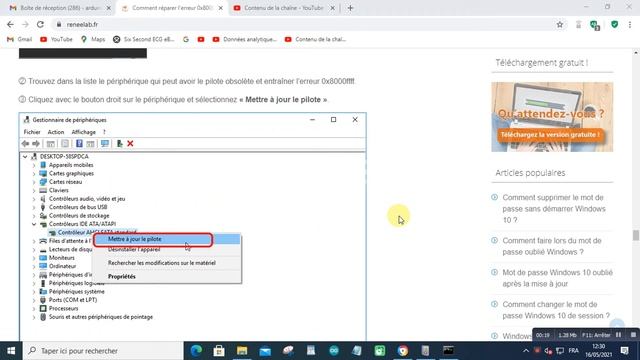The width and height of the screenshot is (640, 360).
Task: Bookmark this page with the star icon
Action: [x=560, y=24]
